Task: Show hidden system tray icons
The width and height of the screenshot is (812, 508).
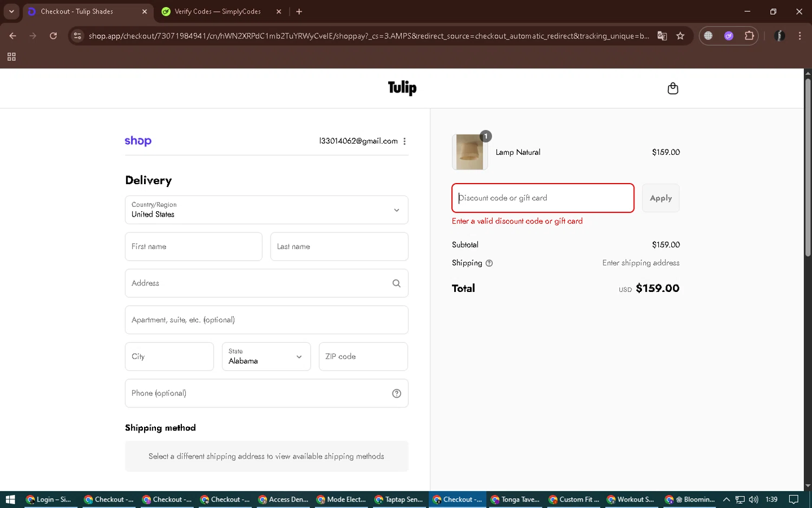Action: pyautogui.click(x=726, y=499)
